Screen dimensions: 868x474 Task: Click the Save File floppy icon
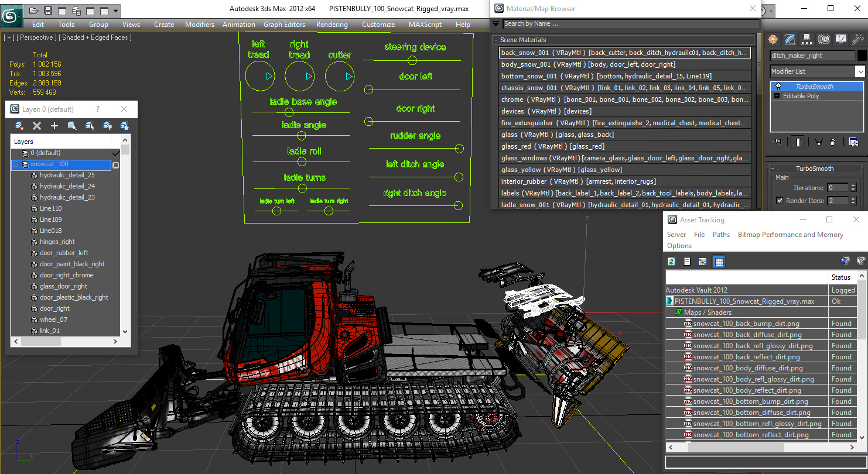click(x=48, y=11)
